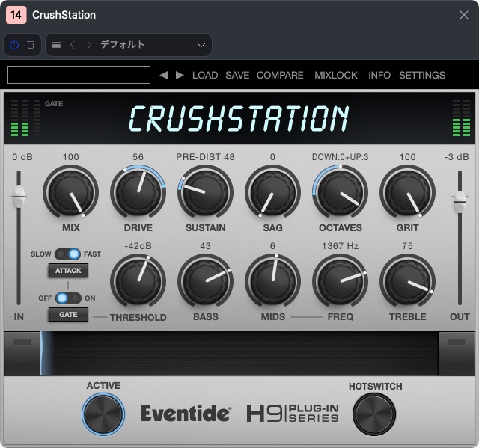
Task: Toggle MIXLOCK in the toolbar
Action: 336,75
